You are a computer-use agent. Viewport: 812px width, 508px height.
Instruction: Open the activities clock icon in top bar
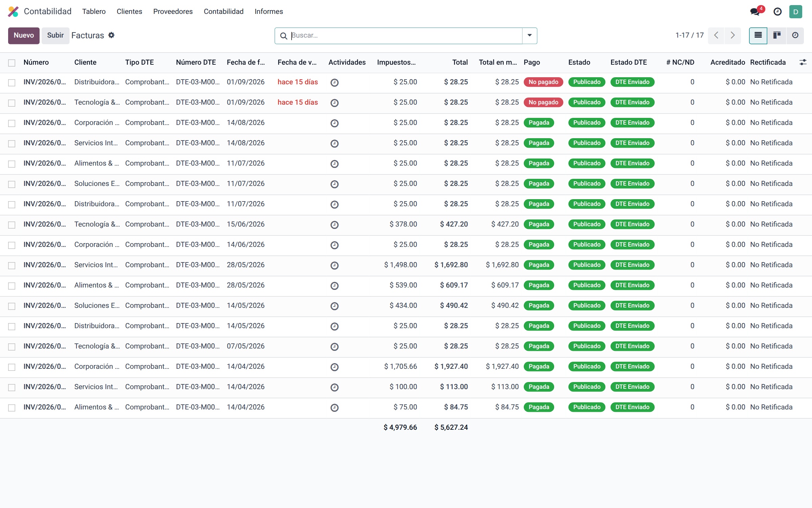pyautogui.click(x=777, y=12)
